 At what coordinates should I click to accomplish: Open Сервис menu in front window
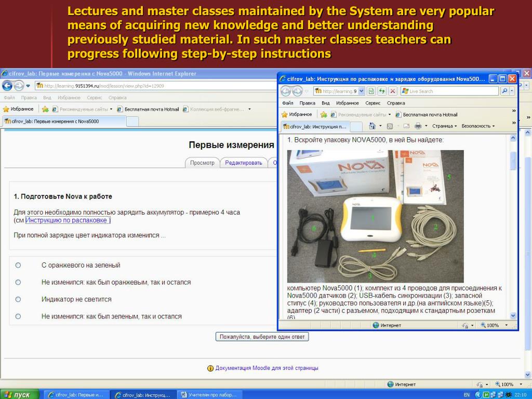373,103
